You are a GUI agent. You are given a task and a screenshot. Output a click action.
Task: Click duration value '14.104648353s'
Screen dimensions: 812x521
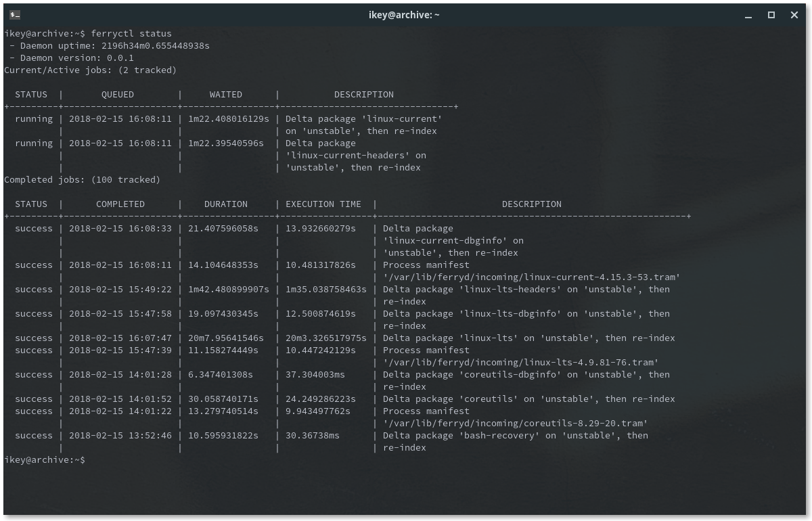[223, 265]
